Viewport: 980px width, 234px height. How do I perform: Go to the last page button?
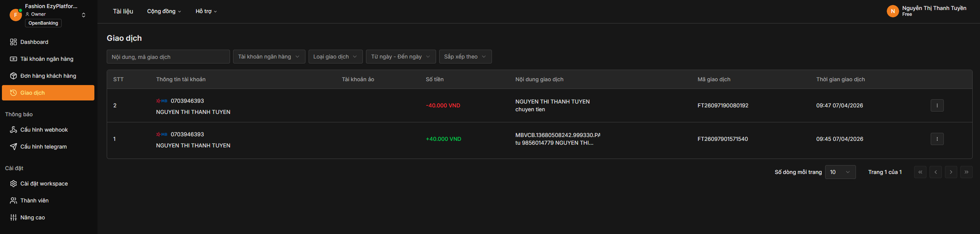(x=966, y=172)
